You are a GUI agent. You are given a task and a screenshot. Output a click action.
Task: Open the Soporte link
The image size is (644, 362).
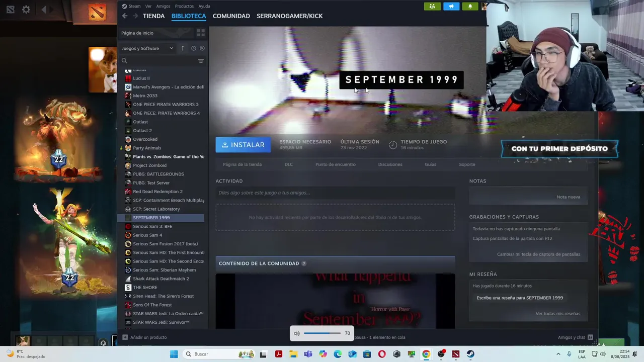pos(467,164)
